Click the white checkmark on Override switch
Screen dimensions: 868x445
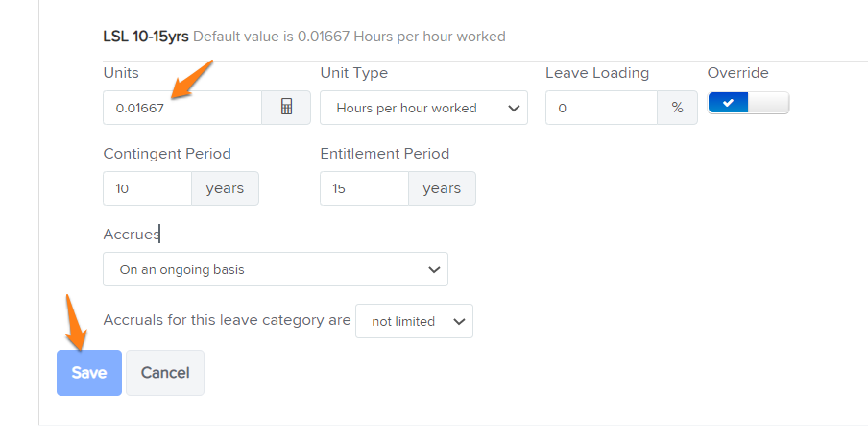coord(728,103)
